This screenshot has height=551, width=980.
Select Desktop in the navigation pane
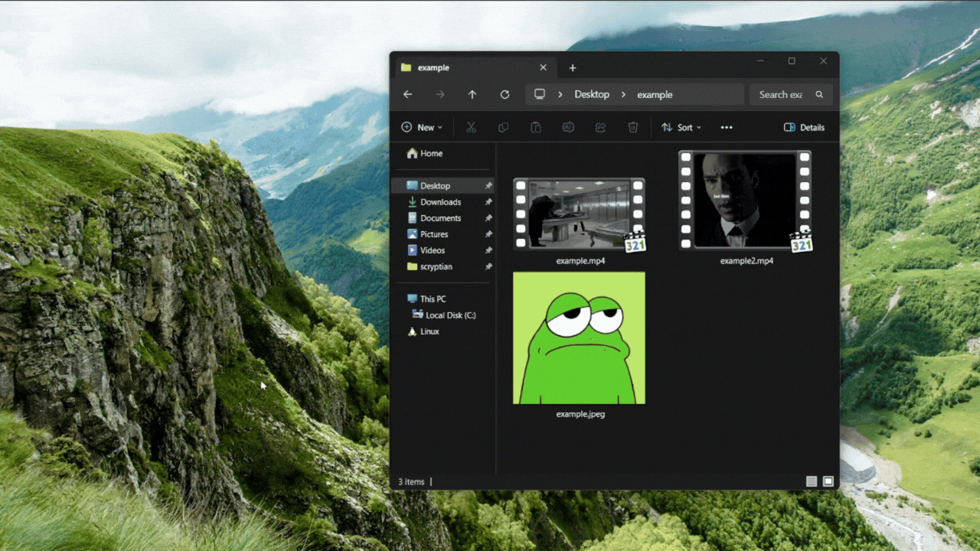(443, 186)
